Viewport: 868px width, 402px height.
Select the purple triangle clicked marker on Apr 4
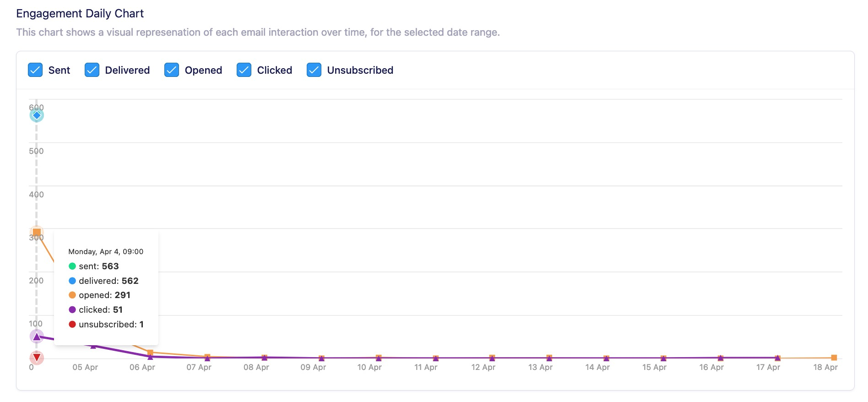37,337
